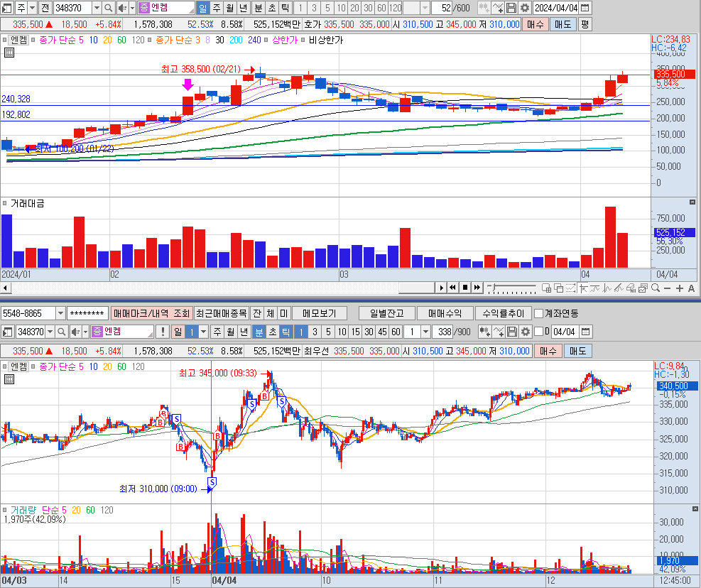Toggle 엔켐 series label in minute chart
Screen dimensions: 701x588
click(18, 366)
